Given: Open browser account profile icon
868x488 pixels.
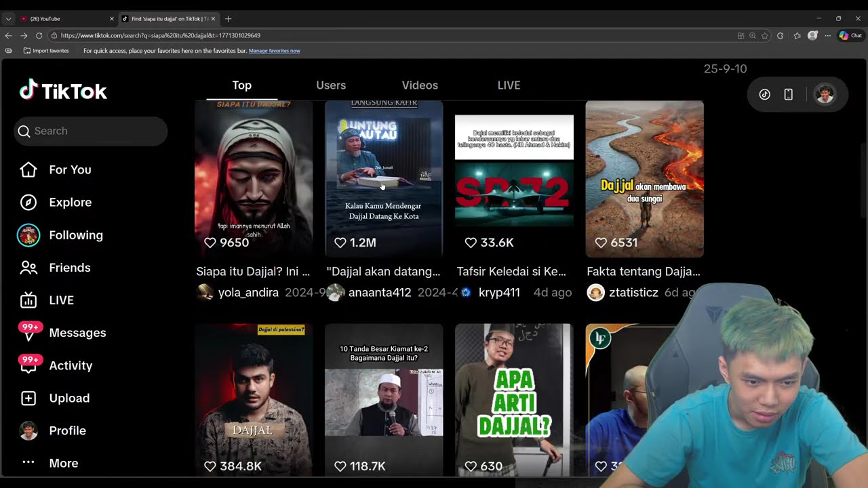Looking at the screenshot, I should coord(812,35).
